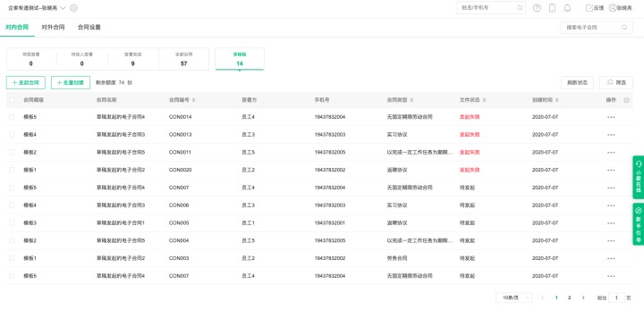This screenshot has width=644, height=335.
Task: Open user profile 张晓亮
Action: coord(620,8)
